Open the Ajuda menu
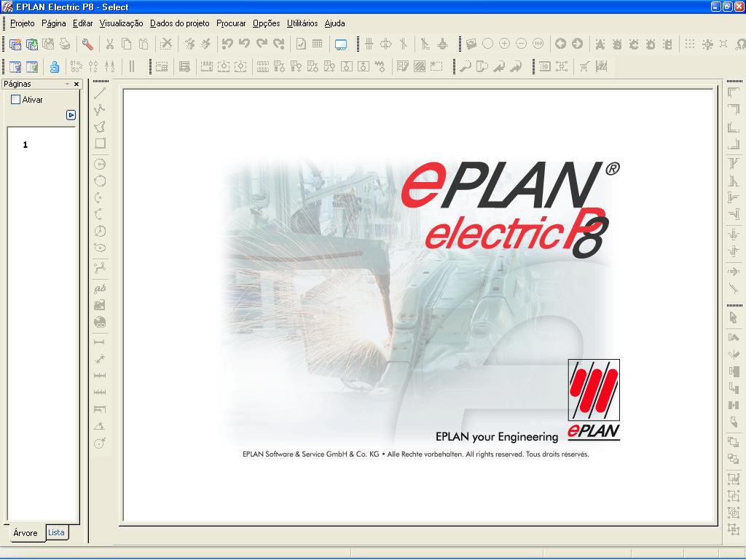The width and height of the screenshot is (746, 560). tap(335, 23)
